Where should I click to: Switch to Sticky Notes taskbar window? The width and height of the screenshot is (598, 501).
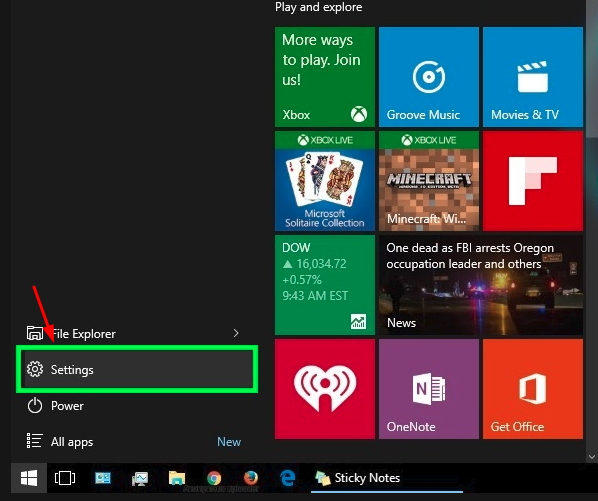pyautogui.click(x=387, y=478)
